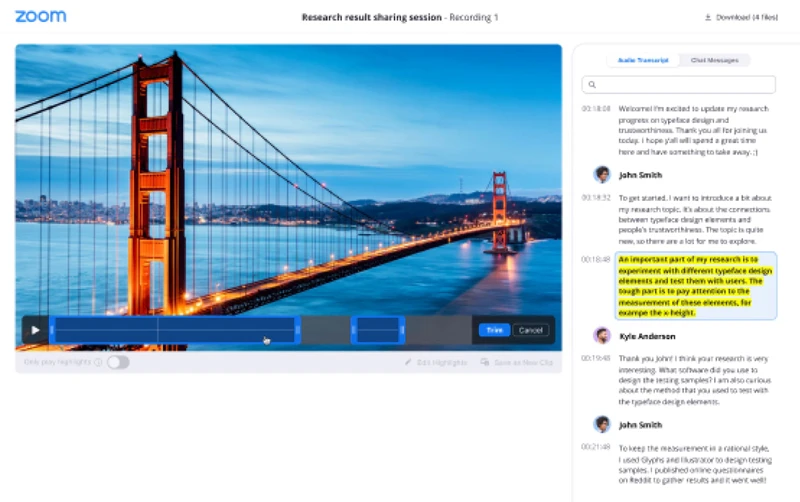Click the first John Smith avatar
Image resolution: width=800 pixels, height=502 pixels.
602,174
